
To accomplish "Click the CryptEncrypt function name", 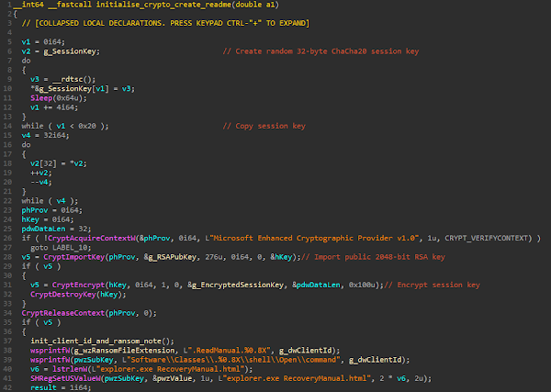I will tap(78, 285).
